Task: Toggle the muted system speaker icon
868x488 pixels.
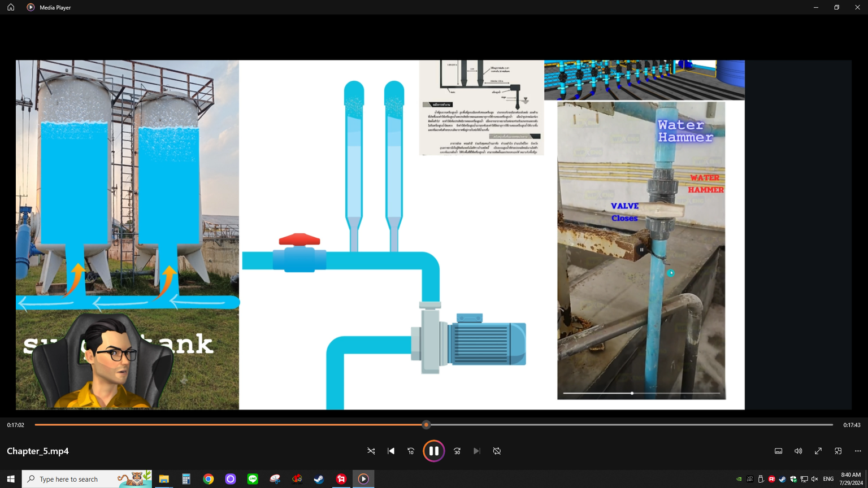Action: [x=814, y=479]
